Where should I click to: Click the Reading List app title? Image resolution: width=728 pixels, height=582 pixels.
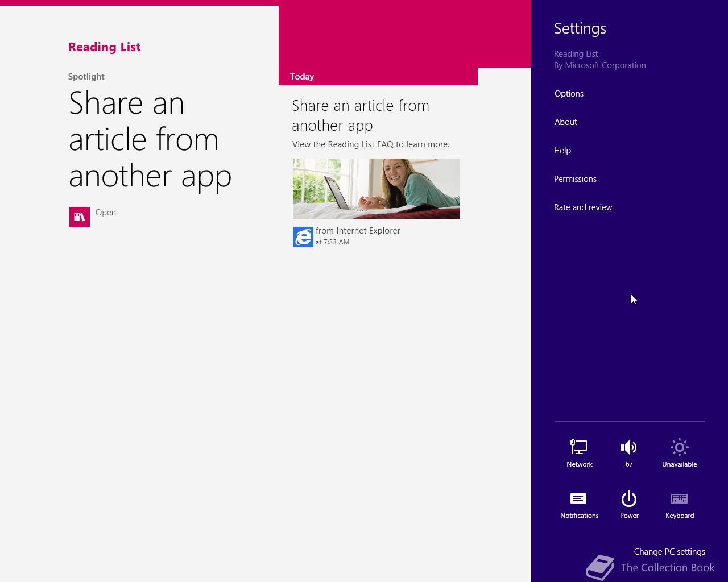[x=105, y=47]
